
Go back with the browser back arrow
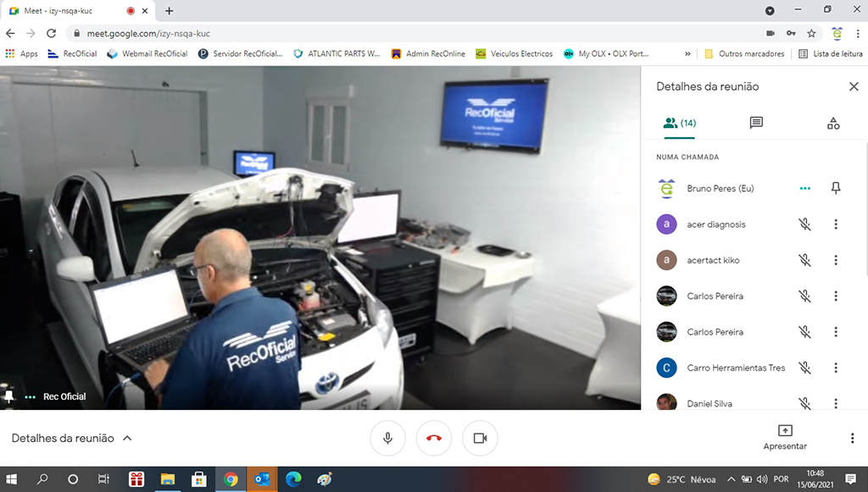[x=10, y=33]
